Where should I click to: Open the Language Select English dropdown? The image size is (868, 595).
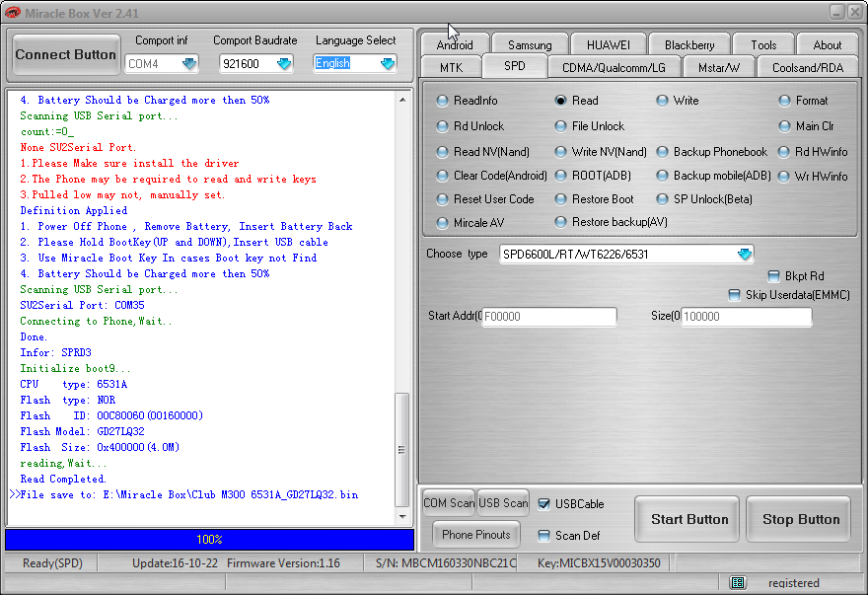pyautogui.click(x=388, y=64)
